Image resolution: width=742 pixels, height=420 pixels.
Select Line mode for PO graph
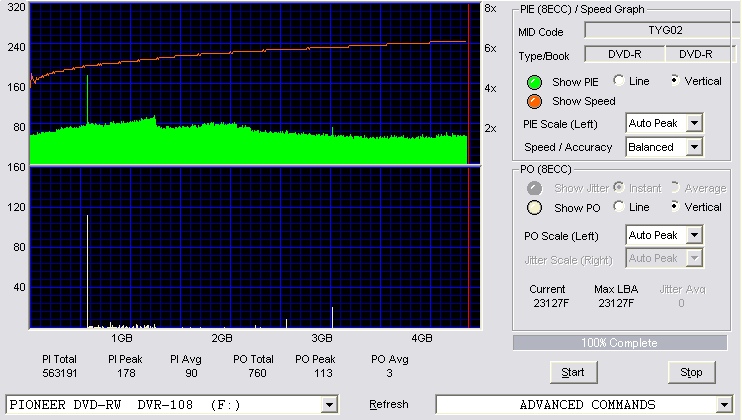[x=618, y=206]
